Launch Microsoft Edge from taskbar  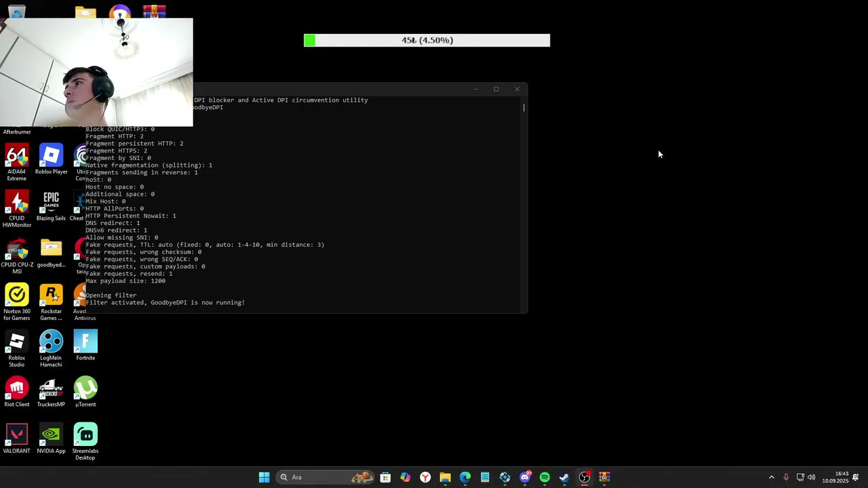coord(465,477)
